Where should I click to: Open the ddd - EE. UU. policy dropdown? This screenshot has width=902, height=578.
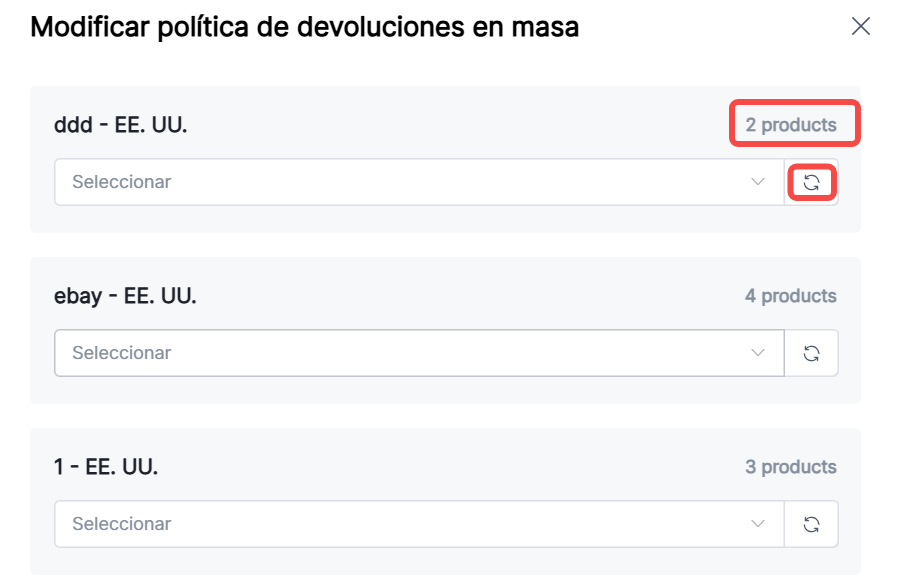pyautogui.click(x=419, y=182)
